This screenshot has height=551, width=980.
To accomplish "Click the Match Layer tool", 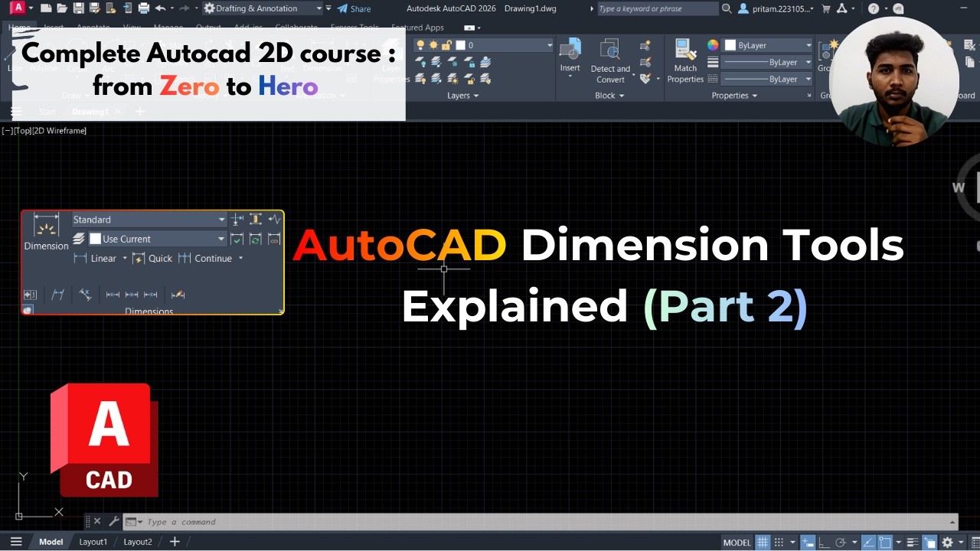I will coord(485,79).
